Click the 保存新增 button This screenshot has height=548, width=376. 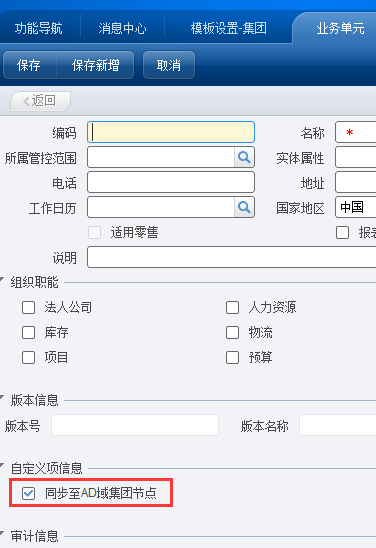pyautogui.click(x=95, y=65)
